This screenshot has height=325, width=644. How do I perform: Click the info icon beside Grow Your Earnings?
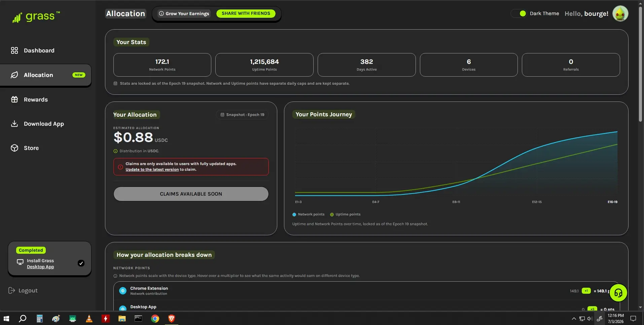162,13
